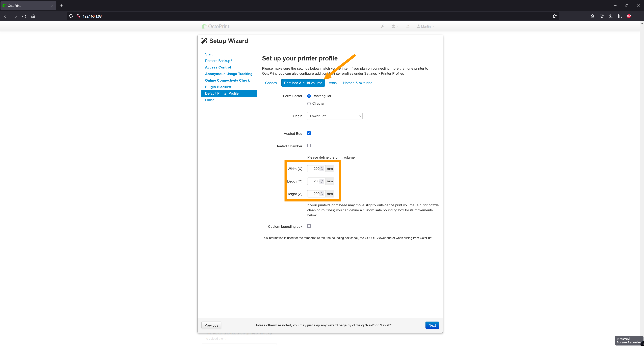Expand the Origin dropdown menu

(335, 116)
